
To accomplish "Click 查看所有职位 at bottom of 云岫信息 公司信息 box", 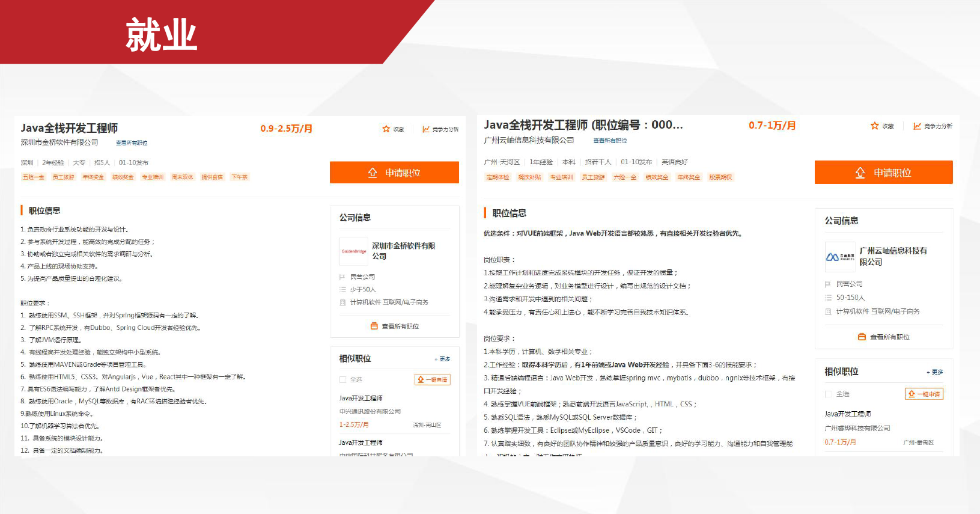I will point(884,337).
